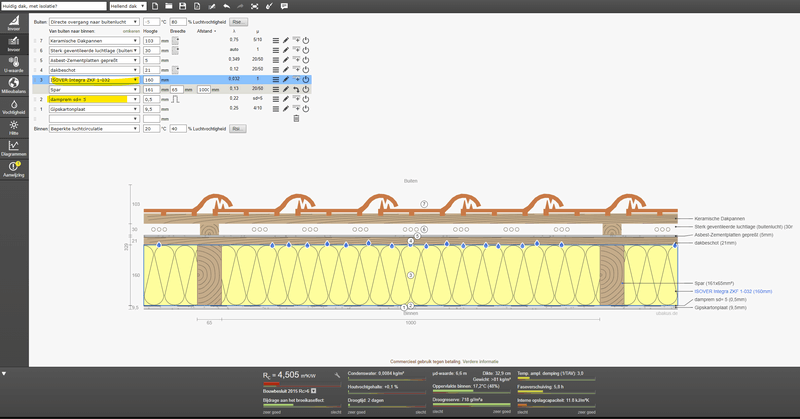Click the height field of ISOVER layer
The height and width of the screenshot is (419, 800).
(x=154, y=79)
